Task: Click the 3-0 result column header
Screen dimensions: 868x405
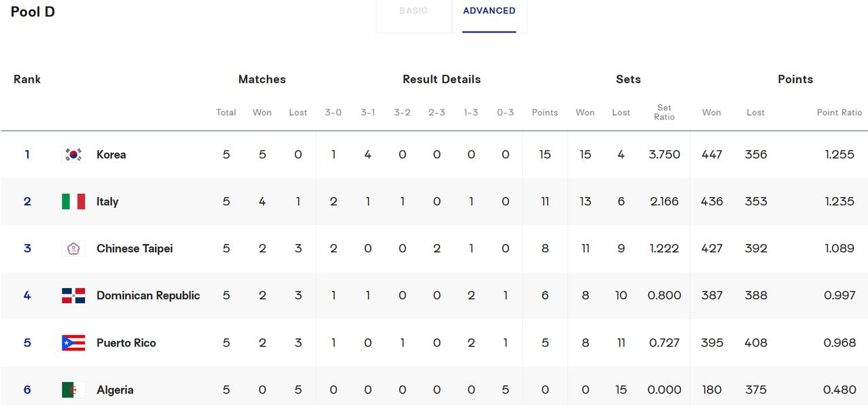Action: click(333, 112)
